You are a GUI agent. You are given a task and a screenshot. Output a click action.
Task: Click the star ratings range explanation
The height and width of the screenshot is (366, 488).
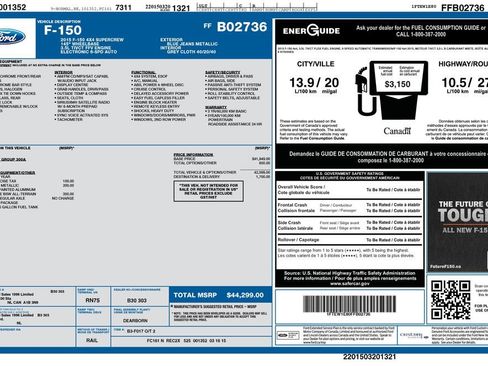tap(346, 253)
